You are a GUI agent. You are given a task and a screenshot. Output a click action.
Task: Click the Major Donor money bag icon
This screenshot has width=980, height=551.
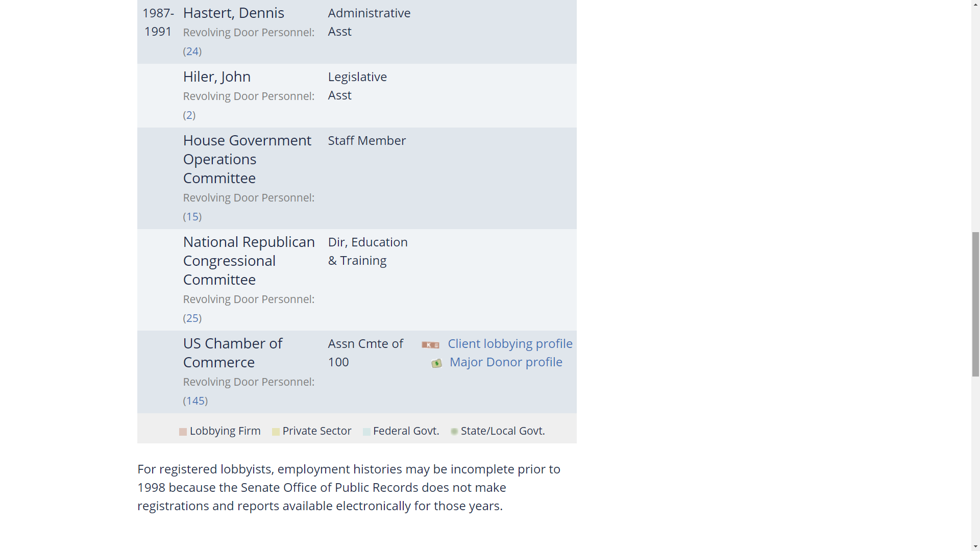[436, 363]
